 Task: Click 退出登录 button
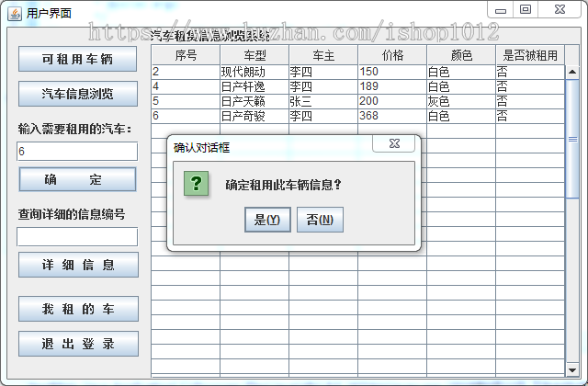(x=78, y=344)
